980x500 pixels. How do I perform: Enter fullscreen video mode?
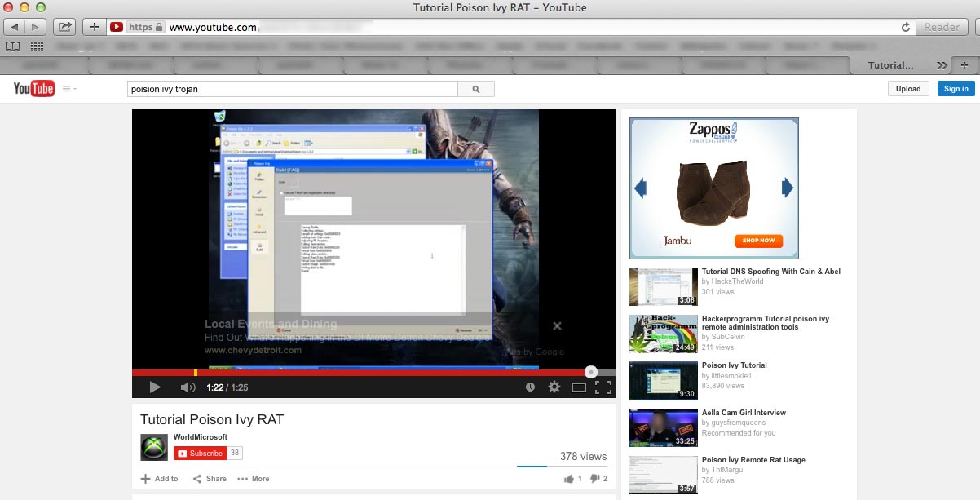click(603, 387)
